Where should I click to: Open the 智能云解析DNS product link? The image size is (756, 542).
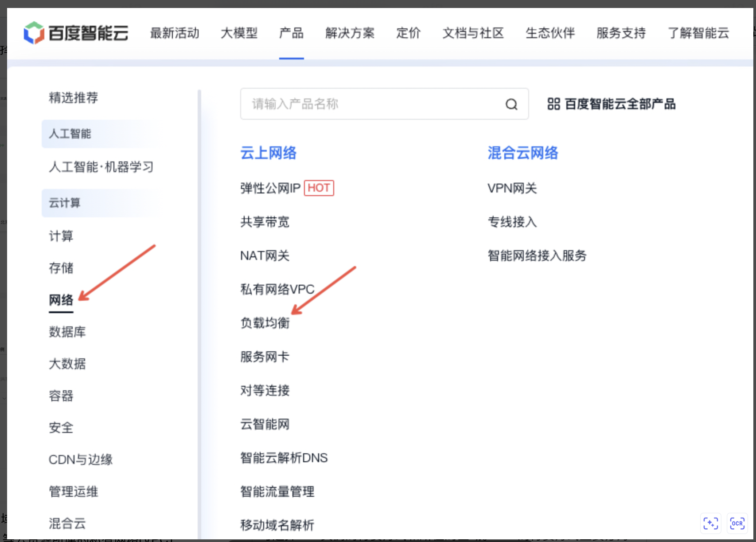[284, 458]
